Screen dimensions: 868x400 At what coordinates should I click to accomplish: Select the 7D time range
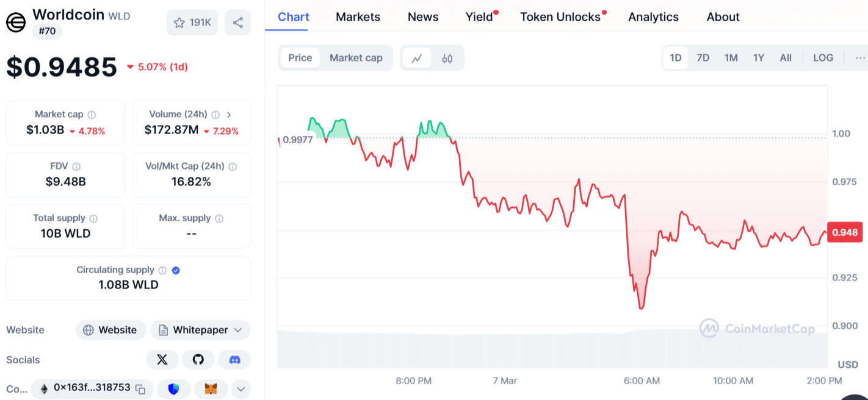703,58
